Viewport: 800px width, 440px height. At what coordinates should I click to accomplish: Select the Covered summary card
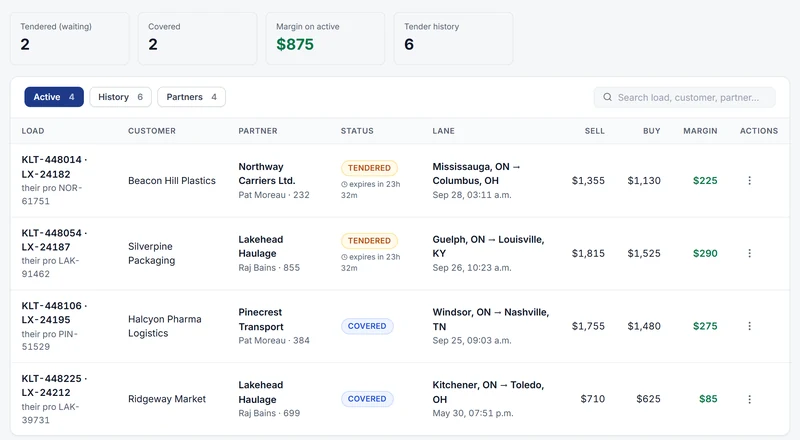click(197, 39)
